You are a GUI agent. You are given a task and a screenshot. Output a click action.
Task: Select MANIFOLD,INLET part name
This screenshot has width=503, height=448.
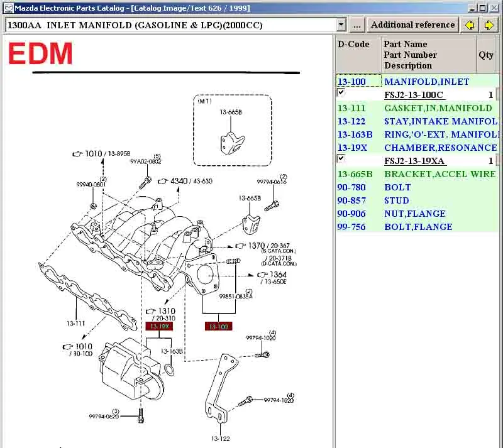coord(427,82)
